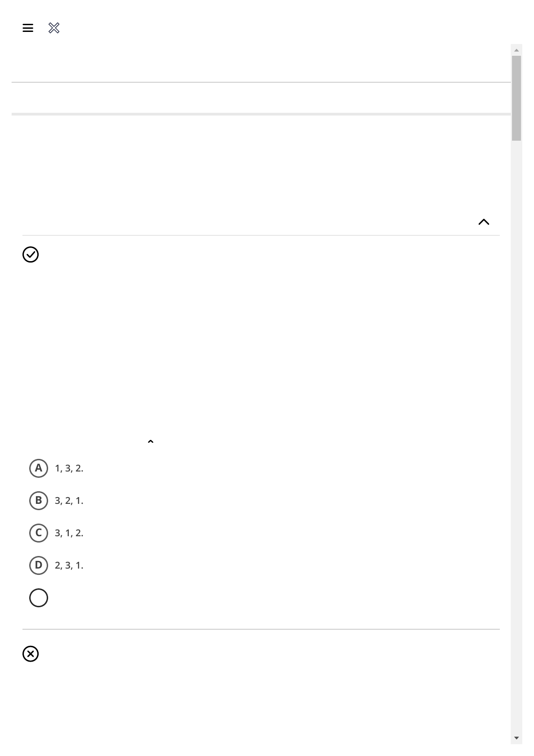This screenshot has width=534, height=756.
Task: Collapse the section using the large chevron
Action: [484, 222]
